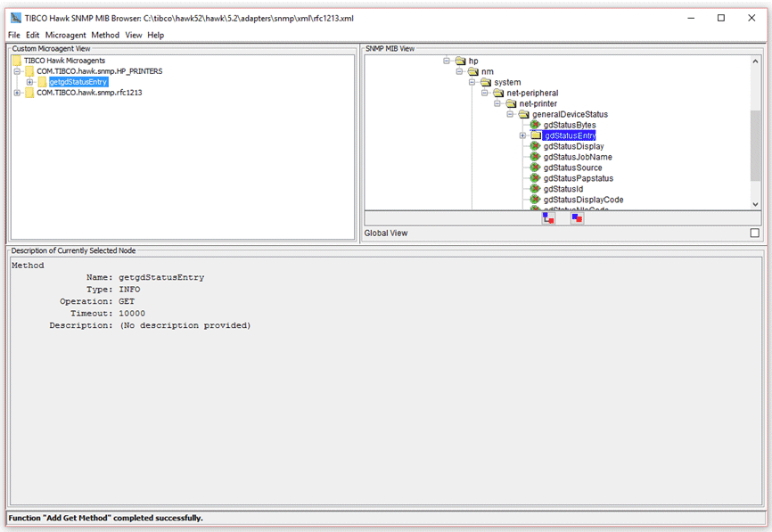This screenshot has width=772, height=532.
Task: Open the Microagent menu
Action: pos(65,35)
